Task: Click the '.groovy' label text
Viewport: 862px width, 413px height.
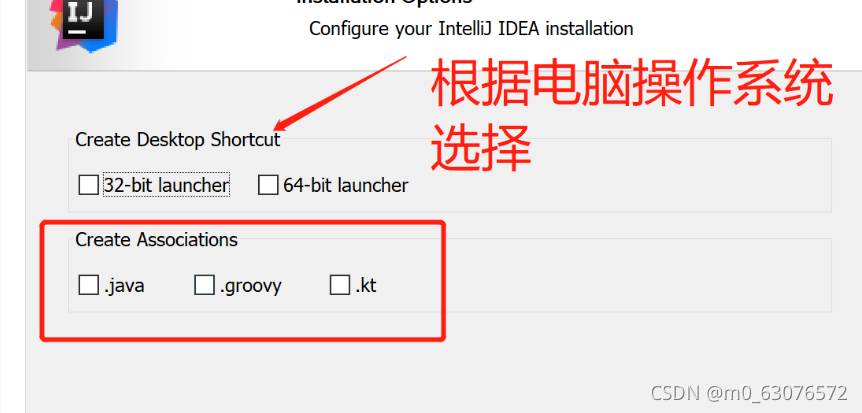Action: (251, 287)
